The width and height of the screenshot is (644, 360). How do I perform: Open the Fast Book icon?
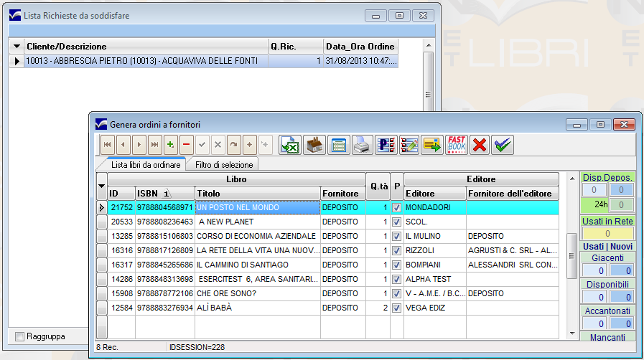(457, 145)
